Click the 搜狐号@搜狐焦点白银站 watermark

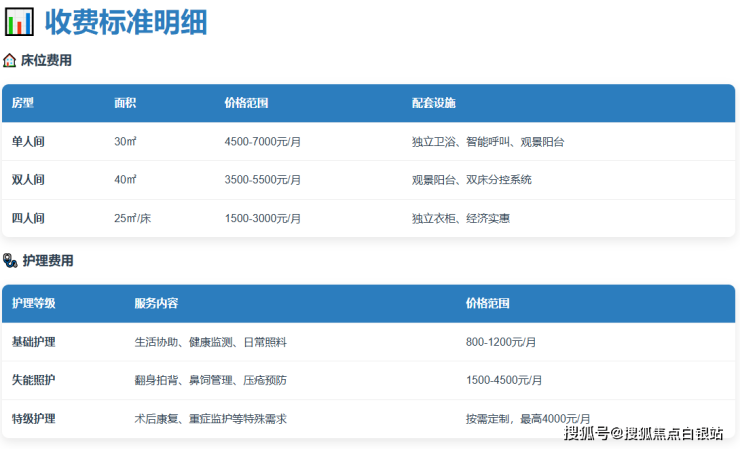[x=643, y=433]
